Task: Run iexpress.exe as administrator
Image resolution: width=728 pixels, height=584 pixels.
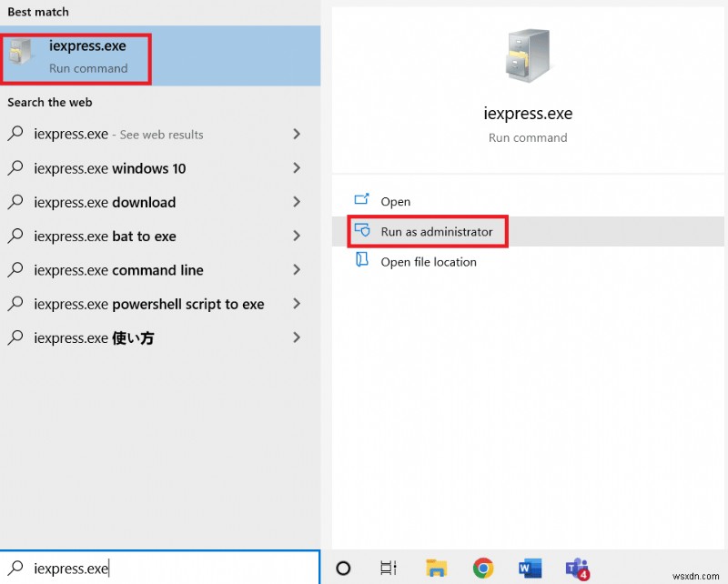Action: pyautogui.click(x=426, y=231)
